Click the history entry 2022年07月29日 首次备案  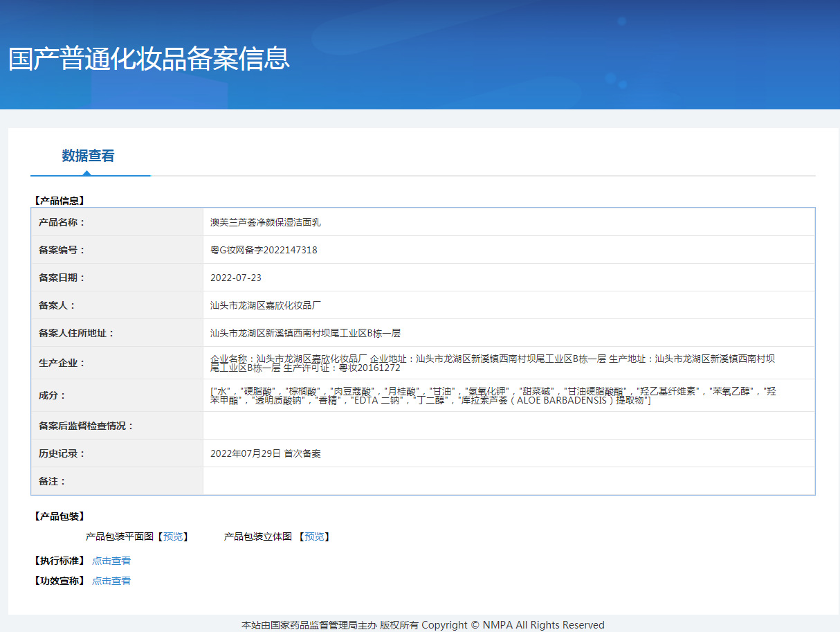266,453
